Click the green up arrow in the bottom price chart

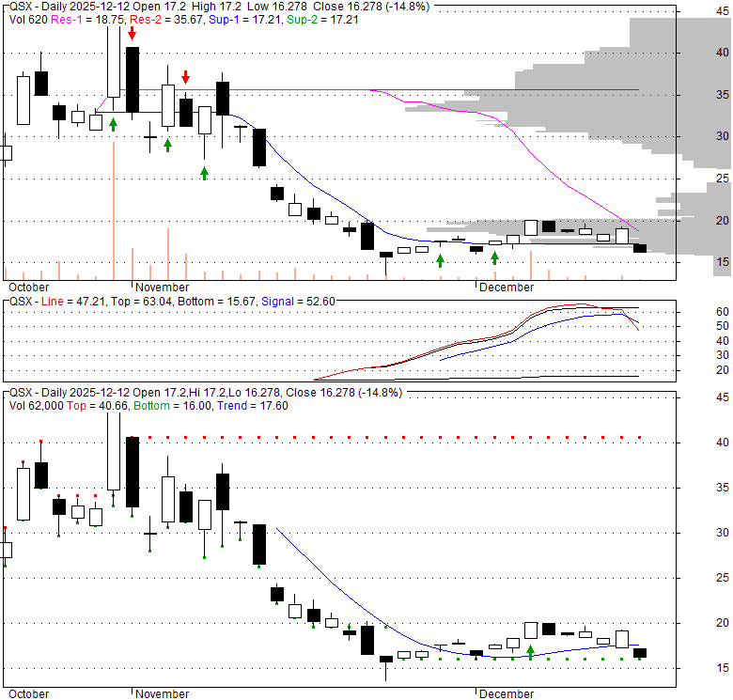coord(531,652)
